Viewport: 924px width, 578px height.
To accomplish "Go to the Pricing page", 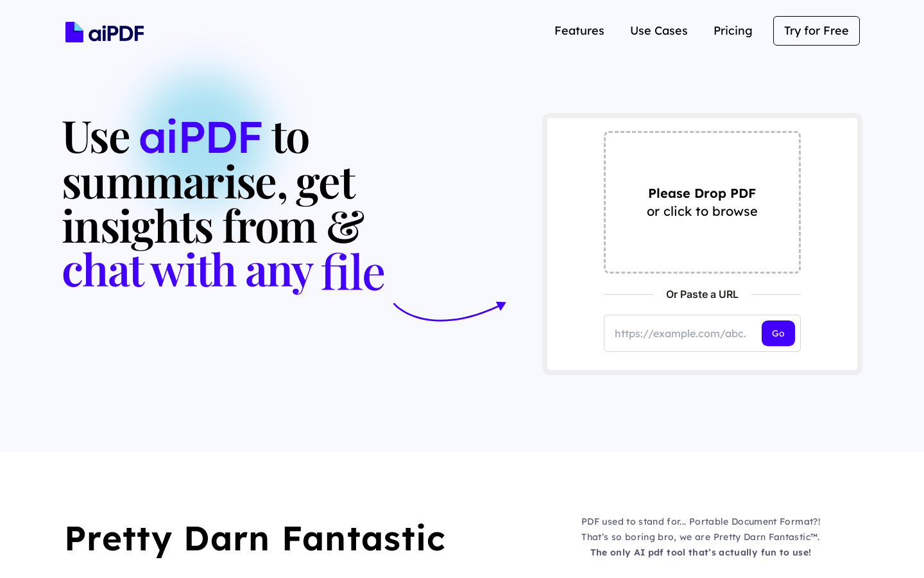I will (x=733, y=31).
